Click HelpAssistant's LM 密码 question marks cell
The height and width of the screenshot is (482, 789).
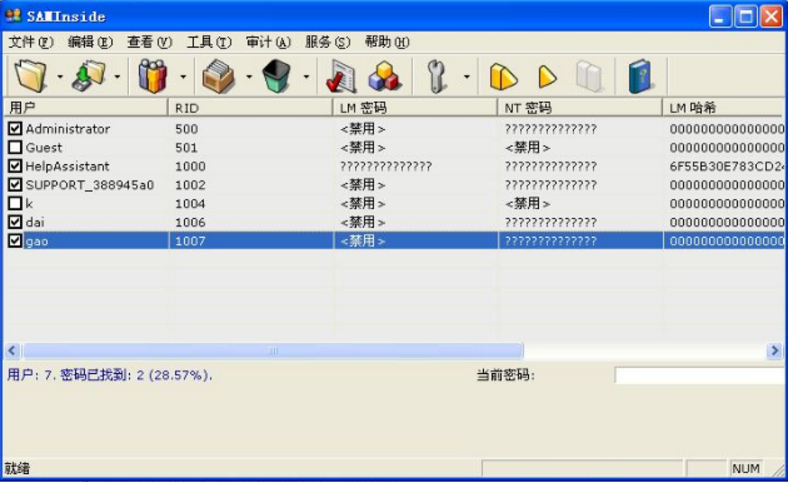(x=385, y=166)
